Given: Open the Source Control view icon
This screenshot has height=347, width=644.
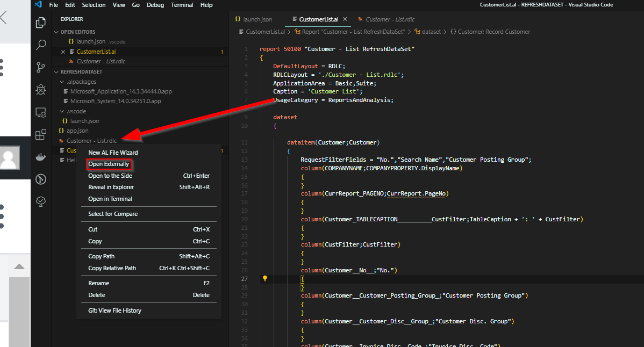Looking at the screenshot, I should click(x=41, y=67).
